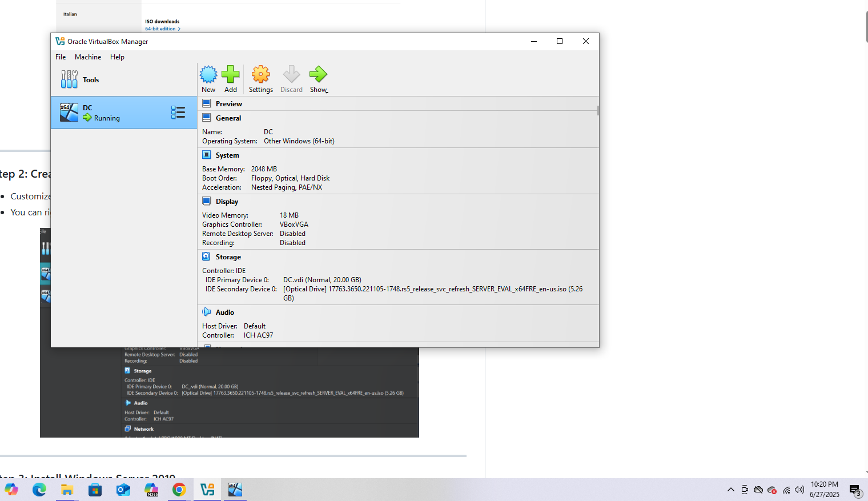Image resolution: width=868 pixels, height=501 pixels.
Task: Open Copilot from the taskbar
Action: 11,490
